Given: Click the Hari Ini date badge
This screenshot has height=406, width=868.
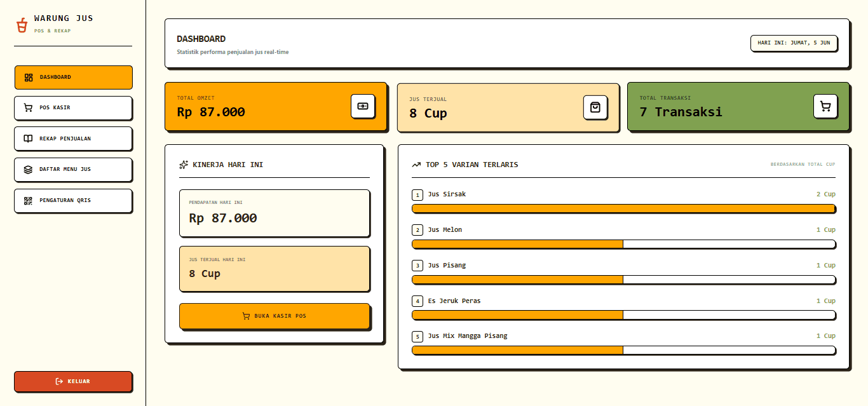Looking at the screenshot, I should click(x=794, y=43).
